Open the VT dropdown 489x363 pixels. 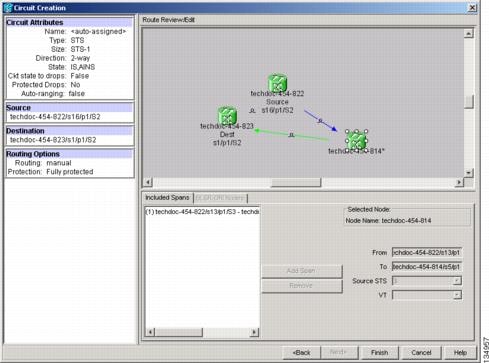[x=457, y=295]
